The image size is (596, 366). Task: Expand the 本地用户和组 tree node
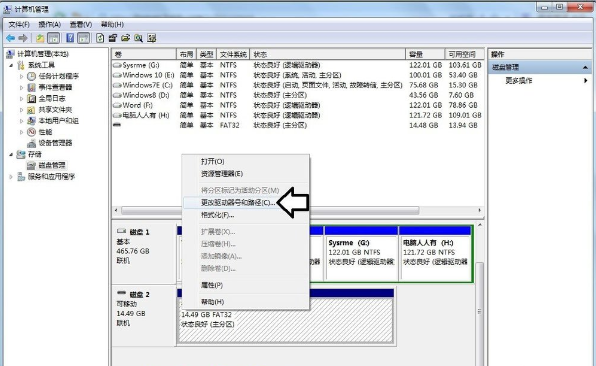click(x=21, y=120)
